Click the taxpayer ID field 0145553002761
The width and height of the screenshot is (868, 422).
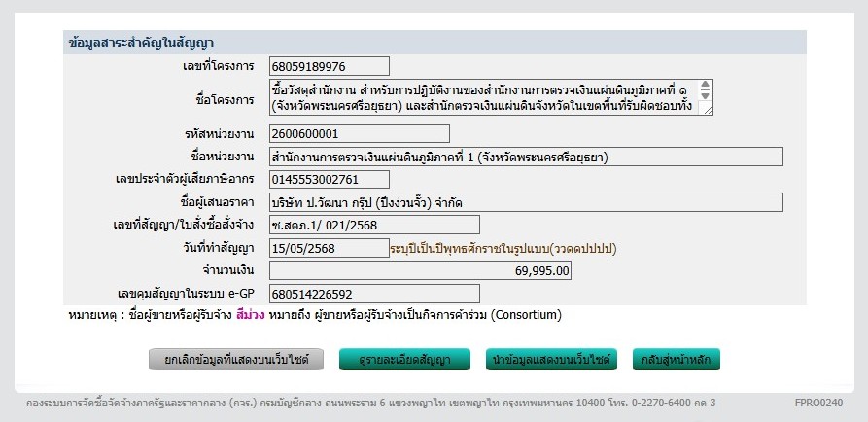pos(329,179)
